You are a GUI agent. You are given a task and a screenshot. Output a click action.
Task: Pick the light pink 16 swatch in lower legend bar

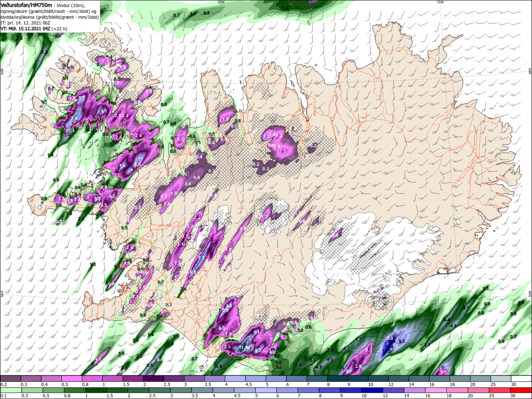[436, 390]
